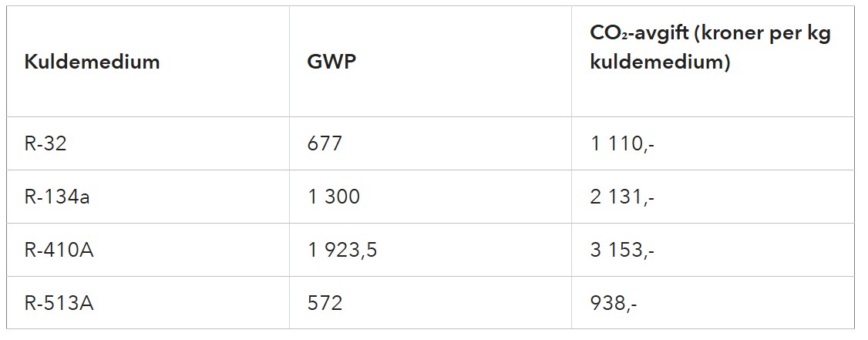Click the 2 131,- tax amount
Image resolution: width=868 pixels, height=340 pixels.
pos(623,197)
